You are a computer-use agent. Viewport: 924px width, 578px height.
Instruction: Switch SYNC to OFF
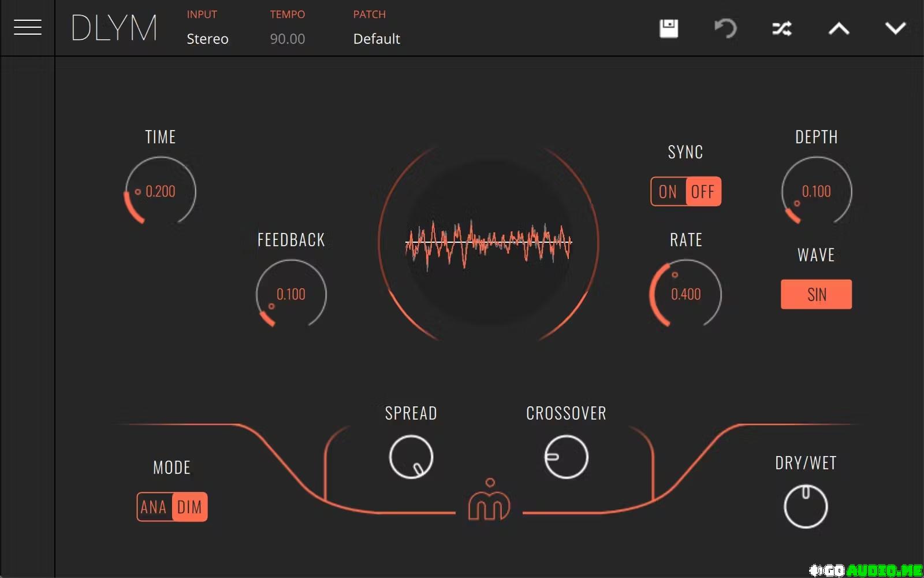click(x=703, y=191)
